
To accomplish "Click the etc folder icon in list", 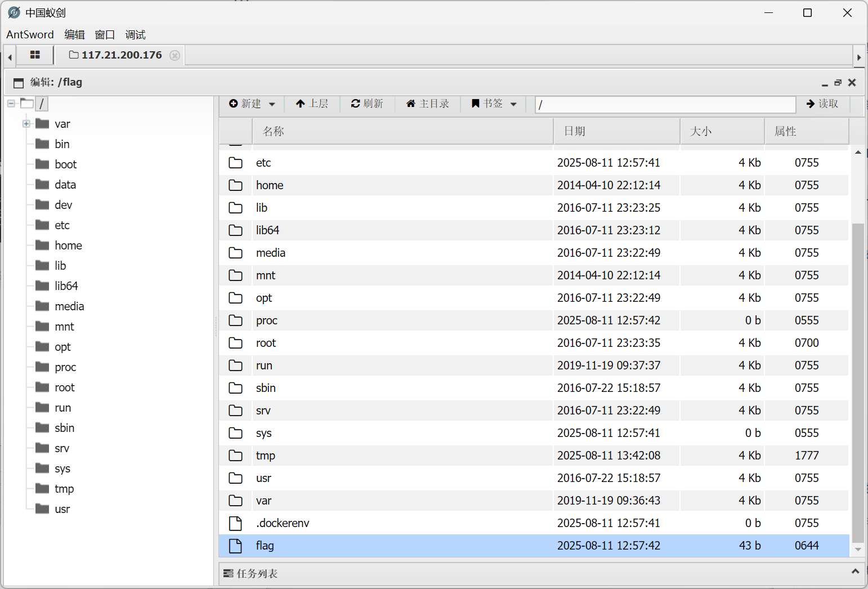I will 235,163.
